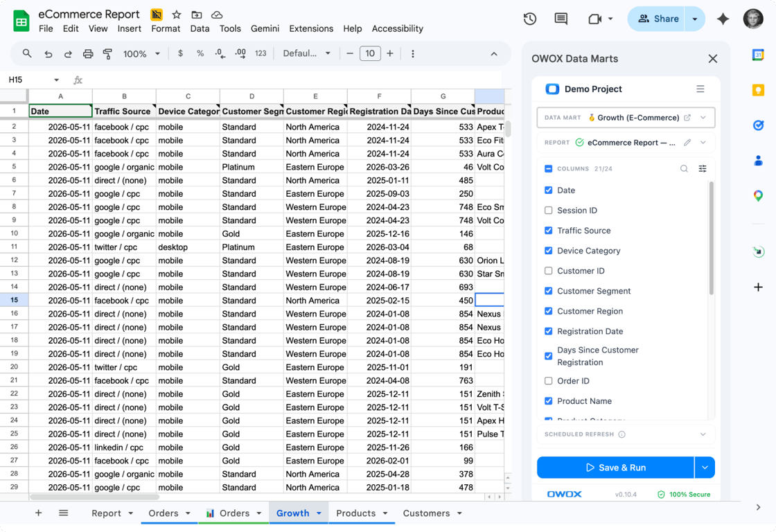
Task: Start a Meet call camera icon
Action: pos(595,19)
